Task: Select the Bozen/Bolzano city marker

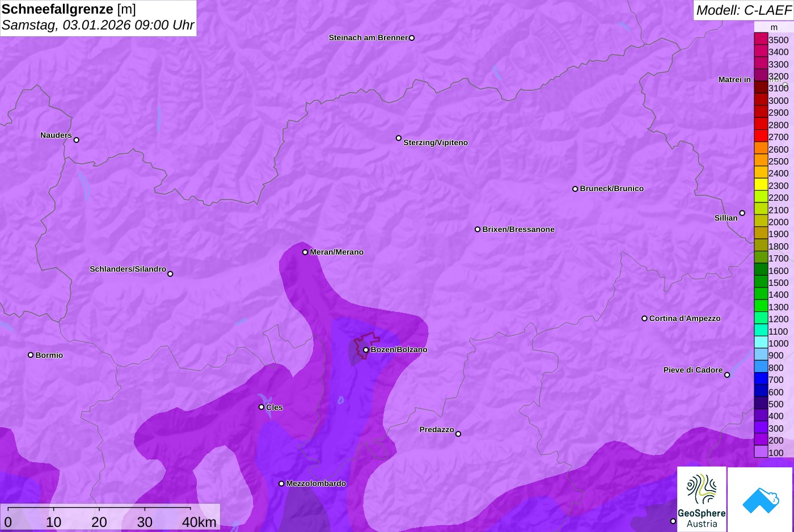Action: pos(366,350)
